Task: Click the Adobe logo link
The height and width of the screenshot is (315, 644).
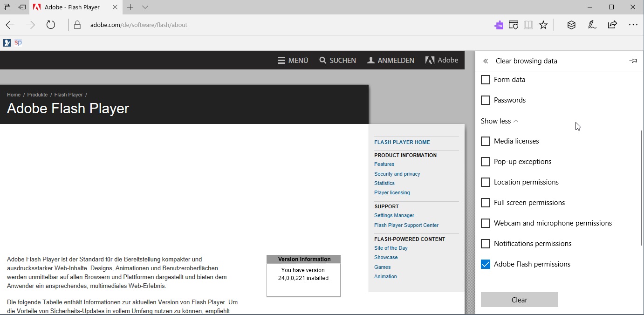Action: pyautogui.click(x=442, y=60)
